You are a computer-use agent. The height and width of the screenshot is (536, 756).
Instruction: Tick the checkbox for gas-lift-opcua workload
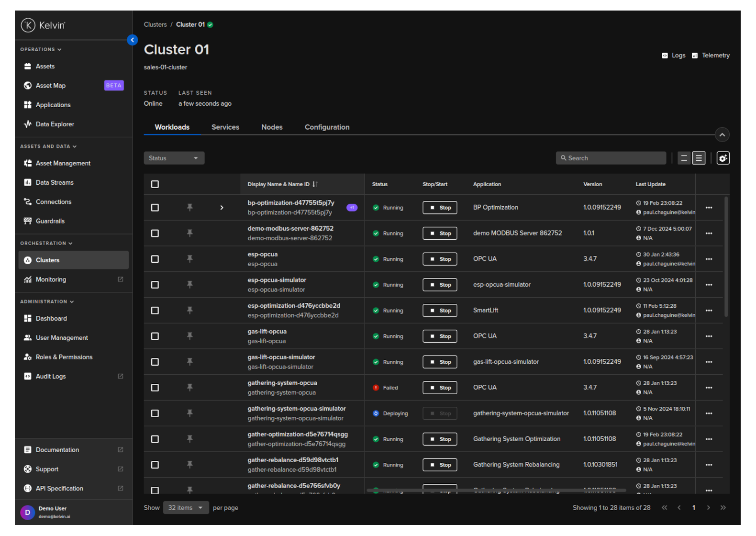point(155,336)
